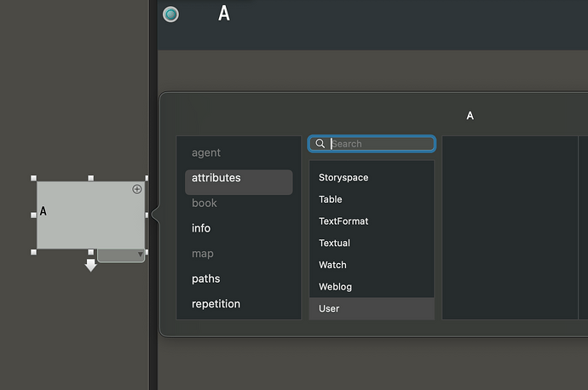Choose the Weblog attribute group
Viewport: 588px width, 390px height.
335,287
